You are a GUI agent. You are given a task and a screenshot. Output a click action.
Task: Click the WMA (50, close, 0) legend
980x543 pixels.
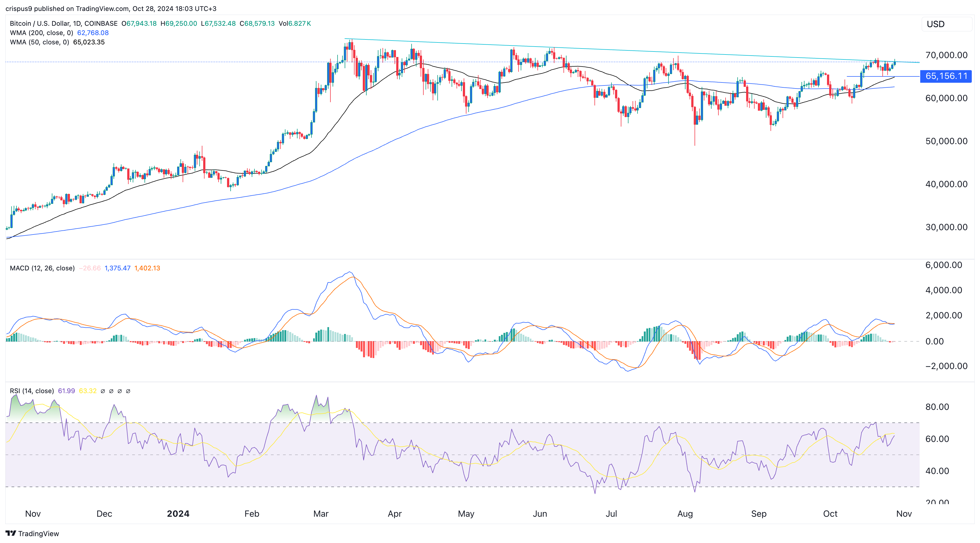(x=39, y=42)
